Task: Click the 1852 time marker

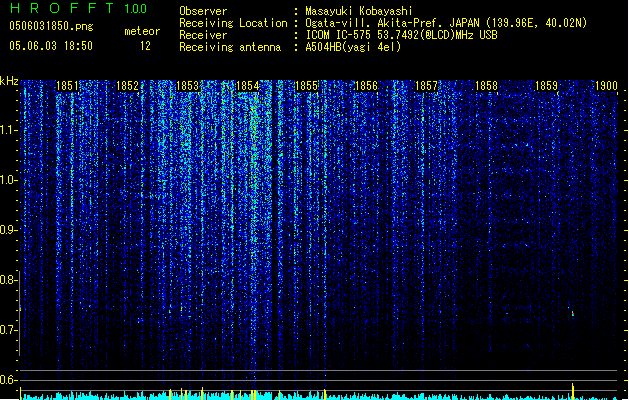Action: pyautogui.click(x=127, y=86)
